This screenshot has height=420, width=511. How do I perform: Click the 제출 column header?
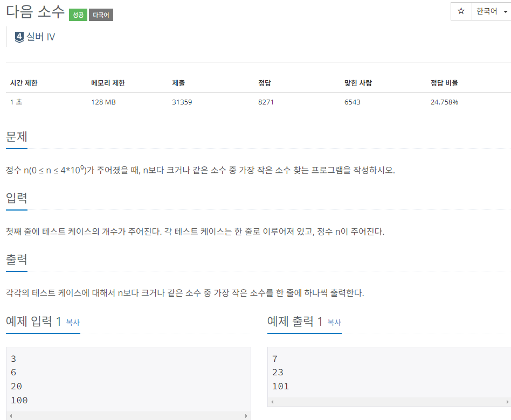pyautogui.click(x=178, y=83)
